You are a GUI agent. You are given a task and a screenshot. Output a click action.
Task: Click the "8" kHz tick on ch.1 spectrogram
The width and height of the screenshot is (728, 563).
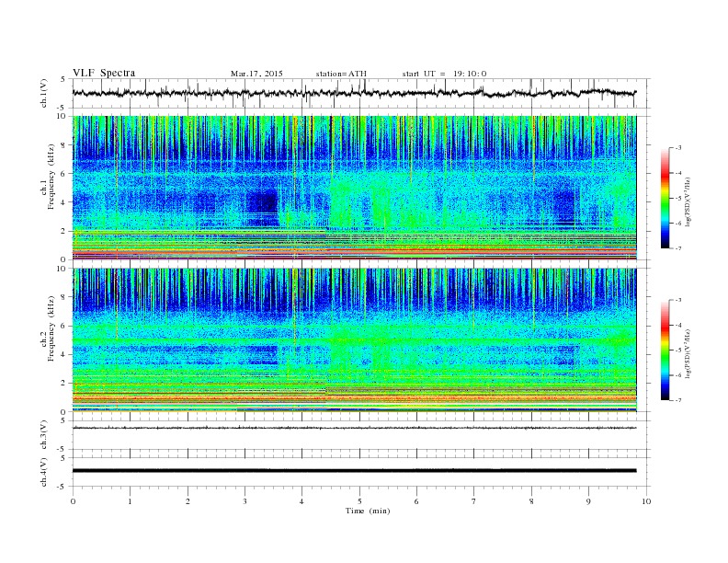click(64, 145)
